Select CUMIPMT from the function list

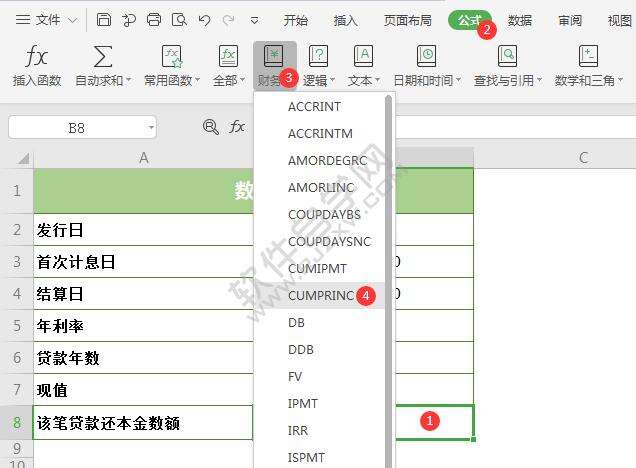click(320, 268)
